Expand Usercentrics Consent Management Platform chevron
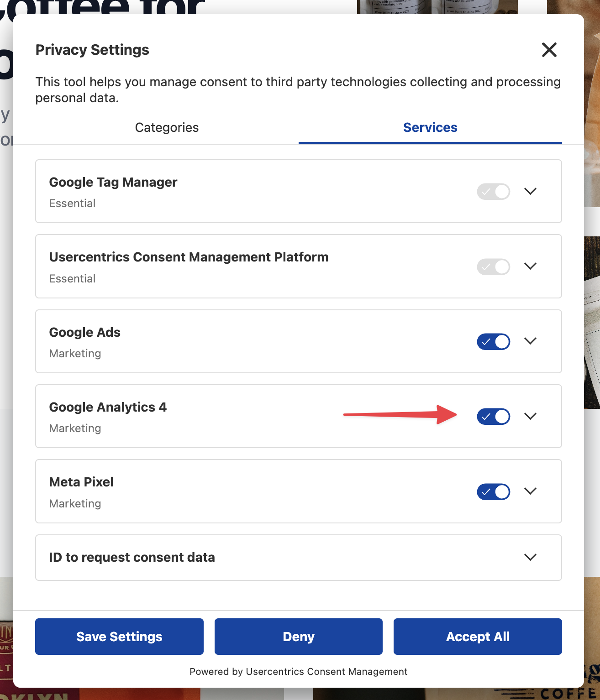This screenshot has width=600, height=700. click(x=530, y=266)
